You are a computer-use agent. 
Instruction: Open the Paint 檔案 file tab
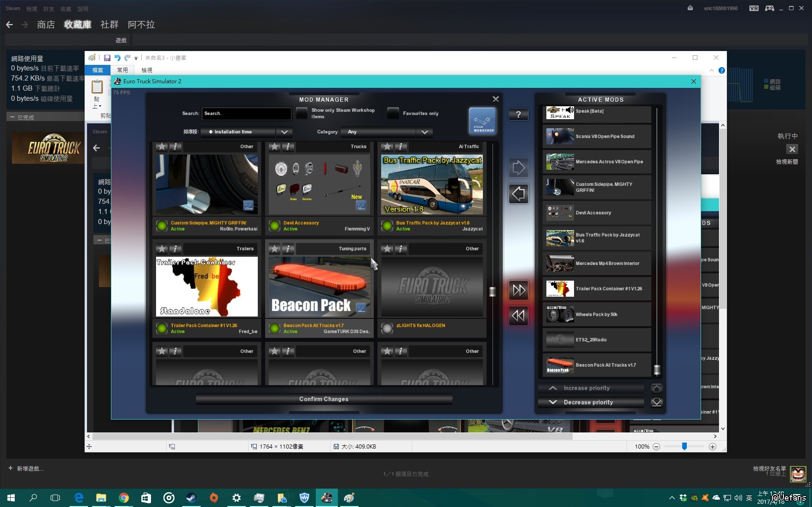point(98,70)
